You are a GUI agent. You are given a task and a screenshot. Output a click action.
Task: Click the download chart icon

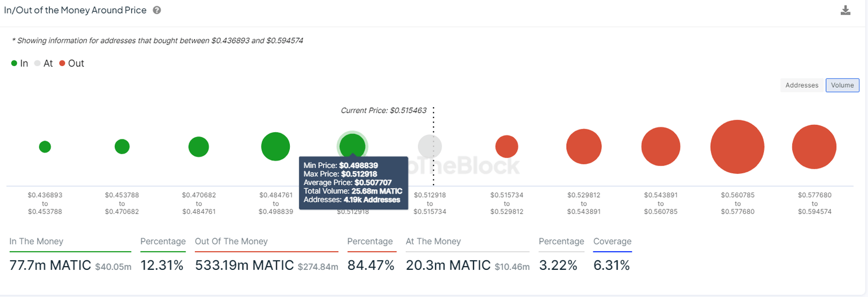coord(845,10)
